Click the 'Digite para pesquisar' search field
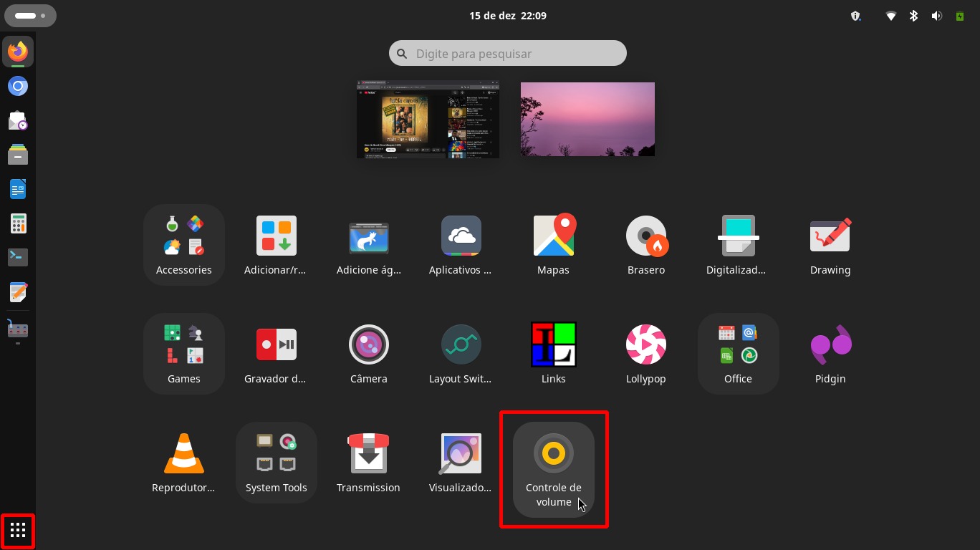This screenshot has width=980, height=550. pos(508,54)
